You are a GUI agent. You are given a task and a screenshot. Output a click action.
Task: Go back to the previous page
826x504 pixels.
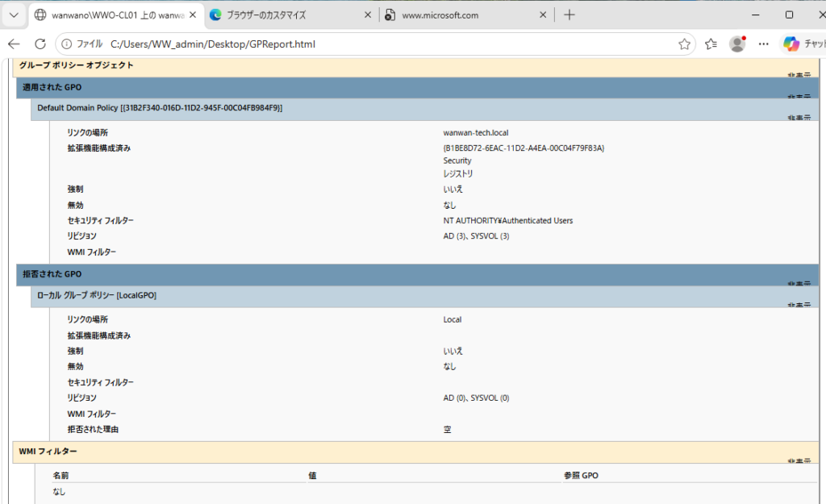(x=15, y=44)
